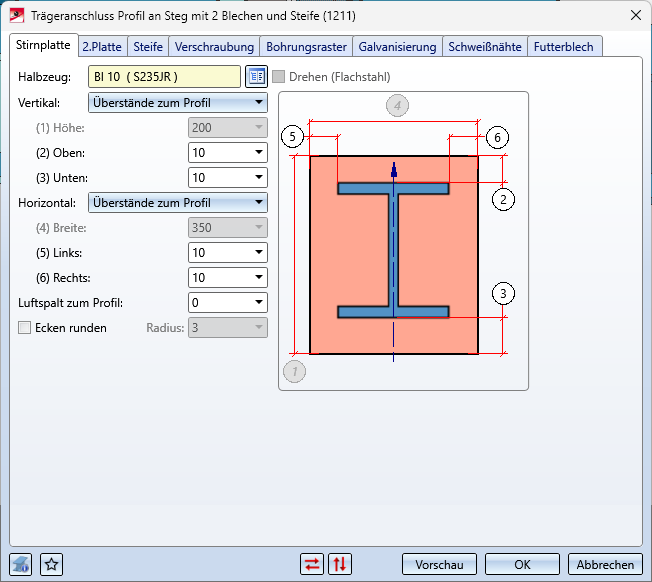
Task: Select the Schweißnähte tab
Action: (485, 47)
